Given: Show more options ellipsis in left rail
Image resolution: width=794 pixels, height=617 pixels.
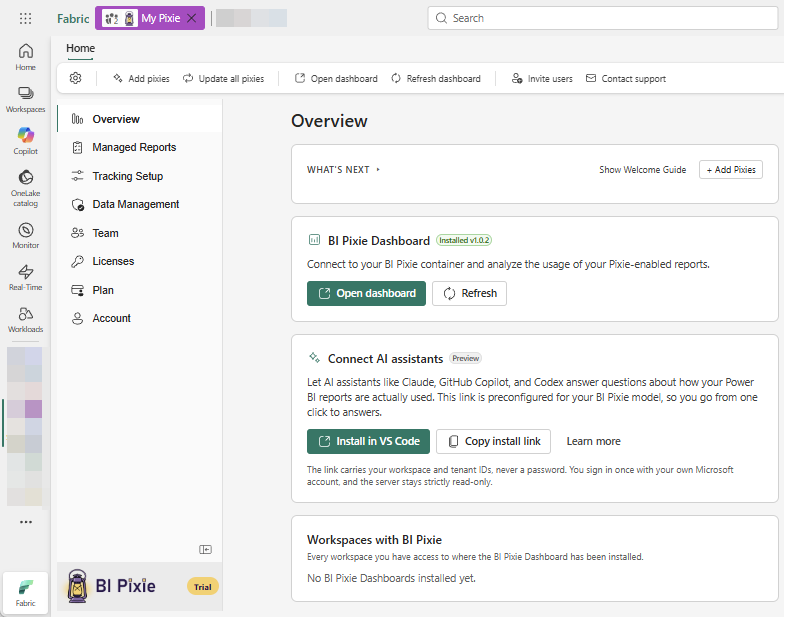Looking at the screenshot, I should point(26,522).
